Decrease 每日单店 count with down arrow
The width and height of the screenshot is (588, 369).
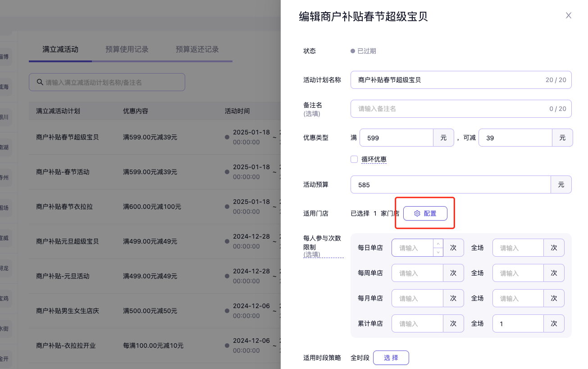pos(438,252)
